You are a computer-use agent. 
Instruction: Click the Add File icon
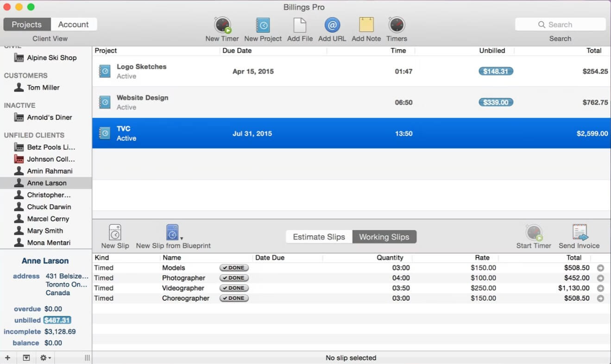click(x=299, y=27)
